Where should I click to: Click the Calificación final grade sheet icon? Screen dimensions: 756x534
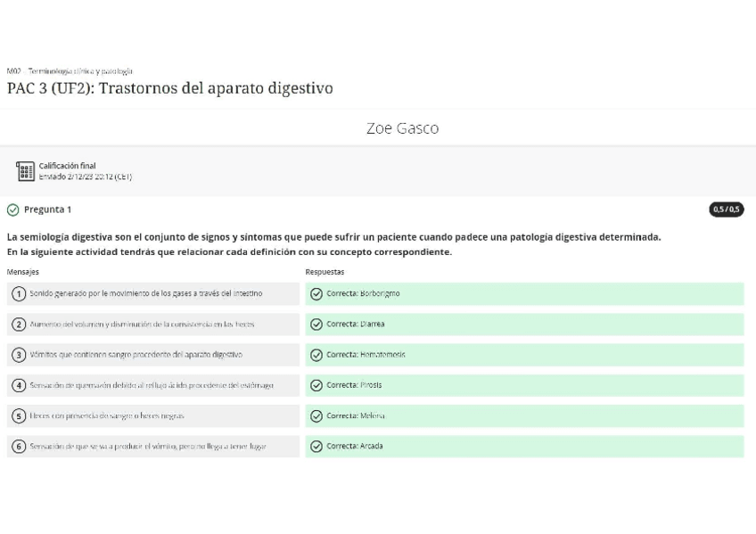[x=25, y=170]
